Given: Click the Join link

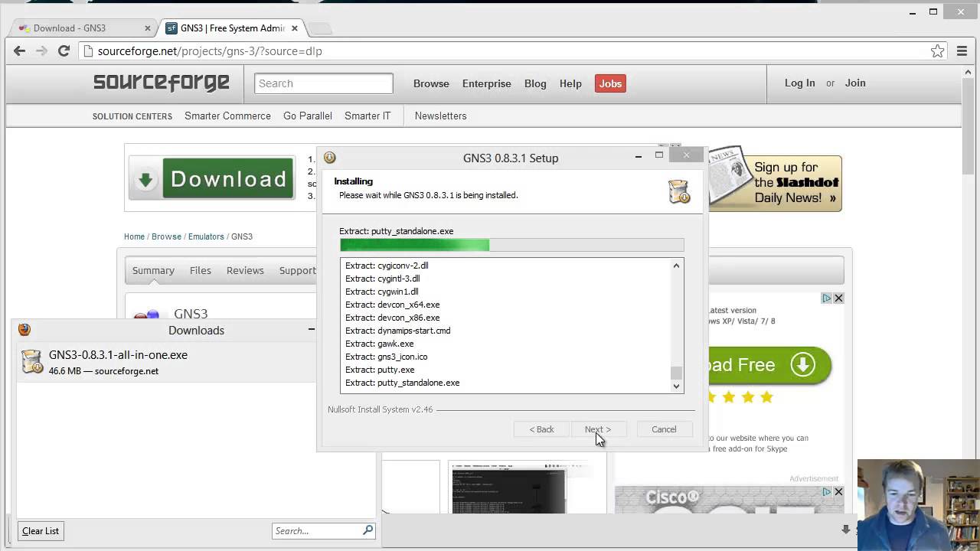Looking at the screenshot, I should 855,83.
